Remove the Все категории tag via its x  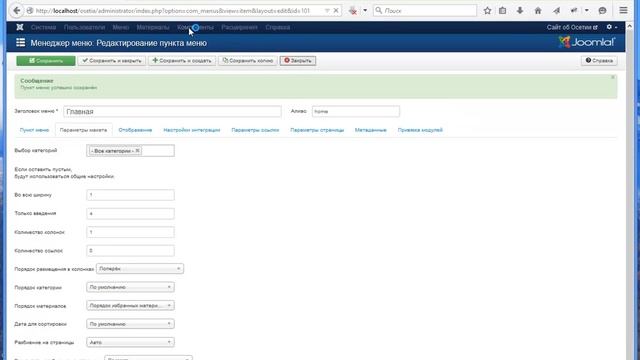coord(138,151)
